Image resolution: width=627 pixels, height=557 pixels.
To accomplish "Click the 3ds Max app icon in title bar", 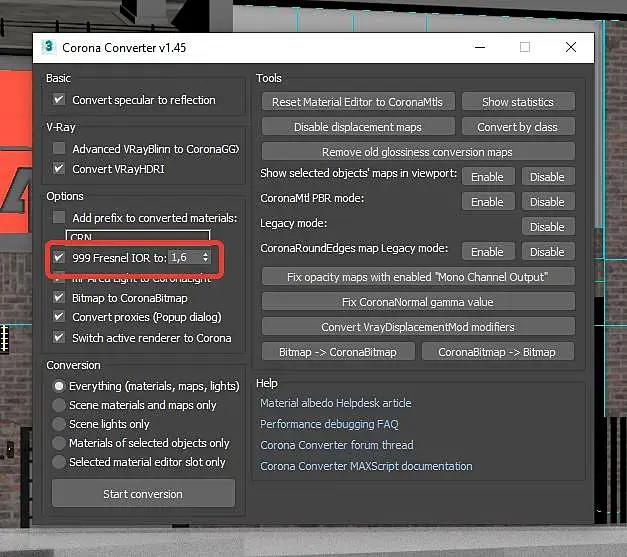I will point(48,47).
